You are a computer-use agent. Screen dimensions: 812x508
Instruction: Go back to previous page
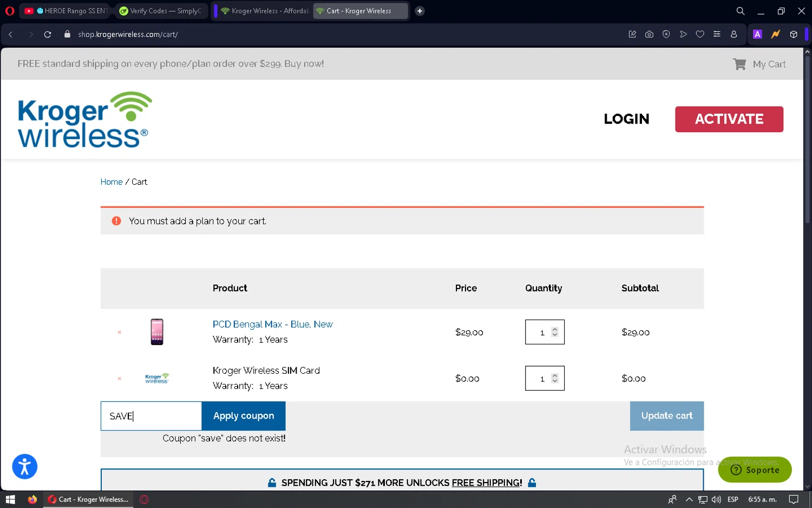coord(10,34)
